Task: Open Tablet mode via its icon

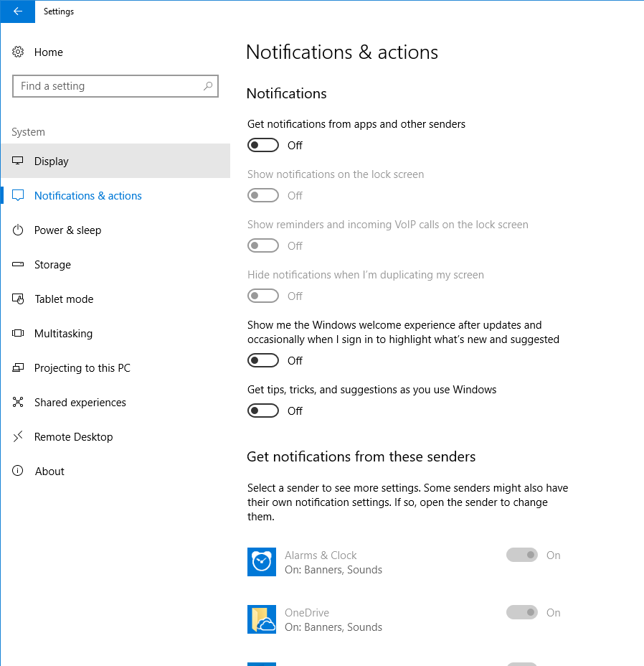Action: click(x=19, y=299)
